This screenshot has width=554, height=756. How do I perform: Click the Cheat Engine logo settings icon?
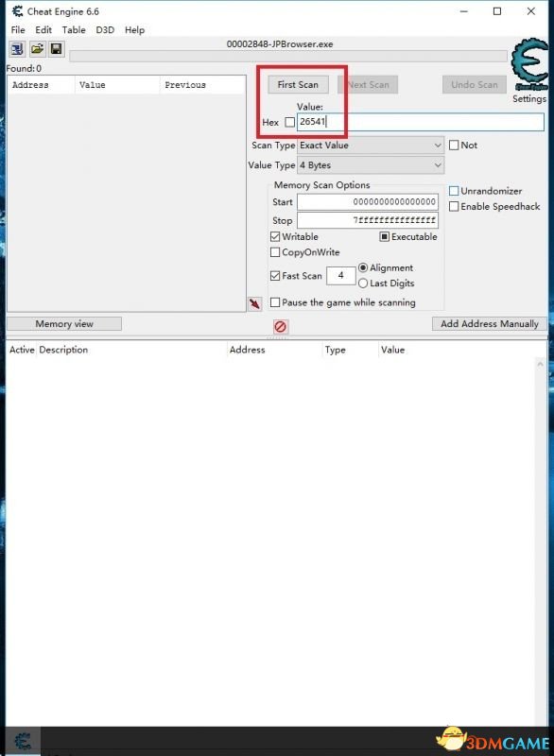point(529,64)
